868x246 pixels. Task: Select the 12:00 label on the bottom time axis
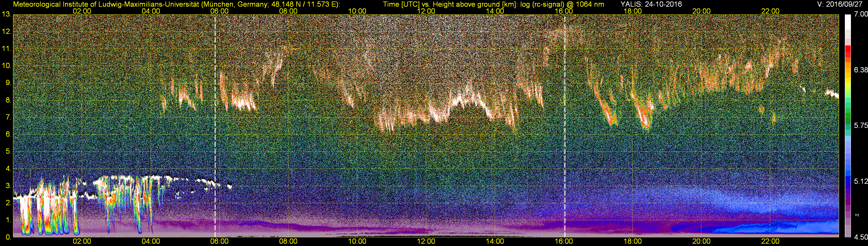coord(426,241)
